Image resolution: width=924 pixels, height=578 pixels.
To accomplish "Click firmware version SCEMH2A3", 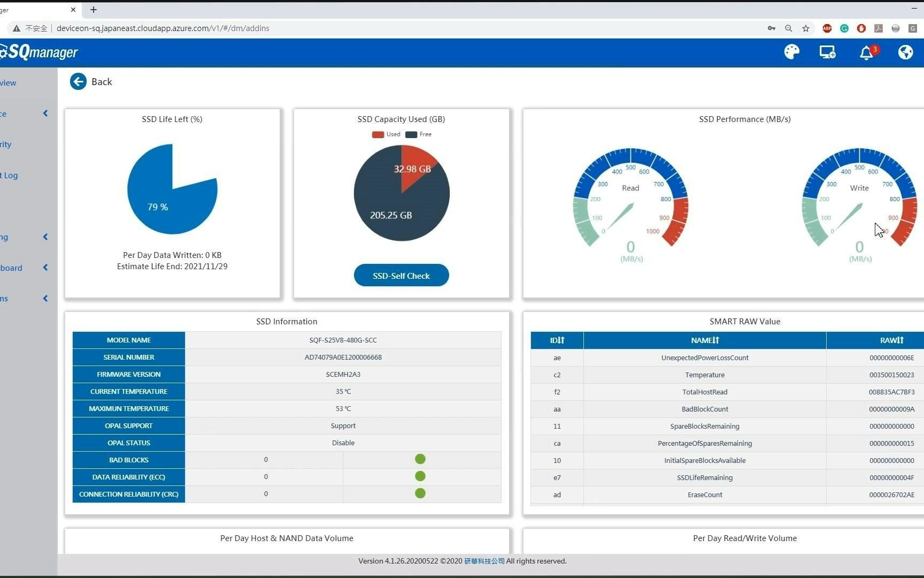I will (343, 375).
